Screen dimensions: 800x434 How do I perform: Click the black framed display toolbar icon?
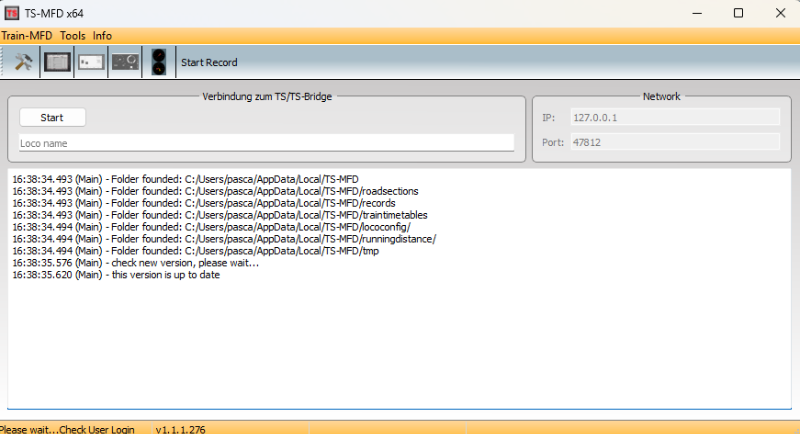(57, 62)
